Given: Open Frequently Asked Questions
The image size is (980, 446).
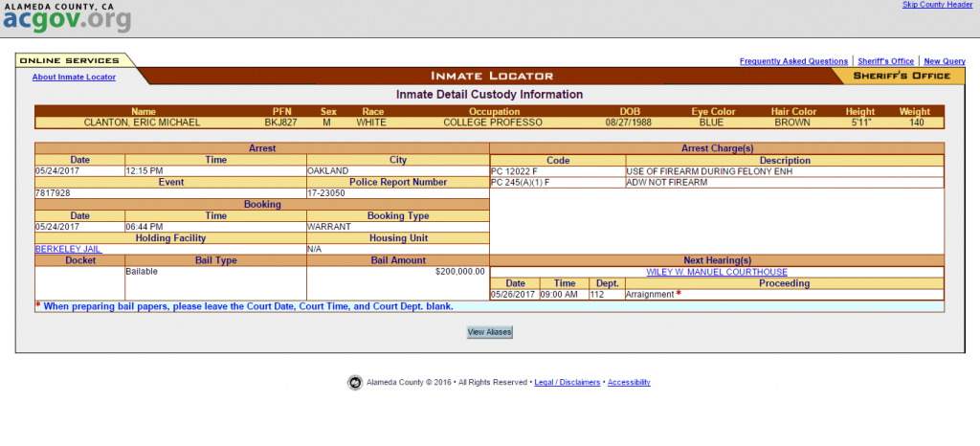Looking at the screenshot, I should (793, 61).
